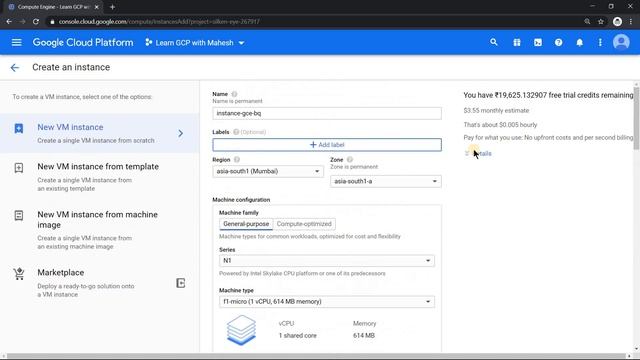Click the machine image document icon
This screenshot has height=360, width=640.
(19, 215)
